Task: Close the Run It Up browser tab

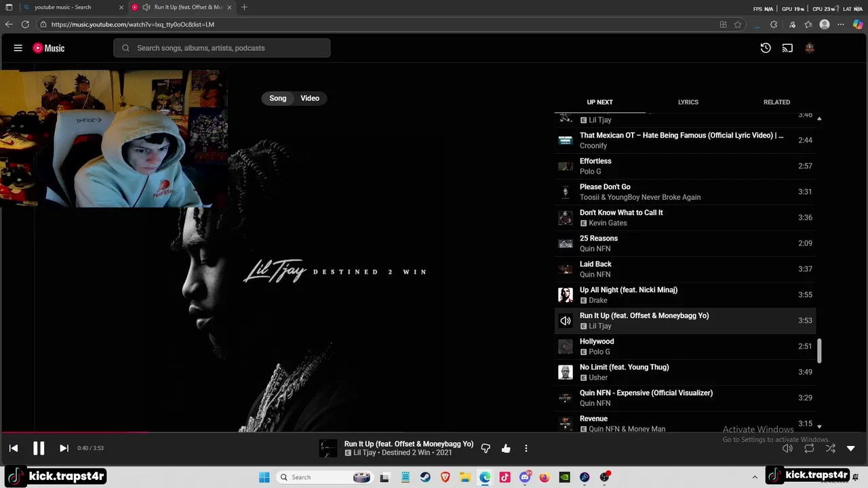Action: pyautogui.click(x=229, y=7)
